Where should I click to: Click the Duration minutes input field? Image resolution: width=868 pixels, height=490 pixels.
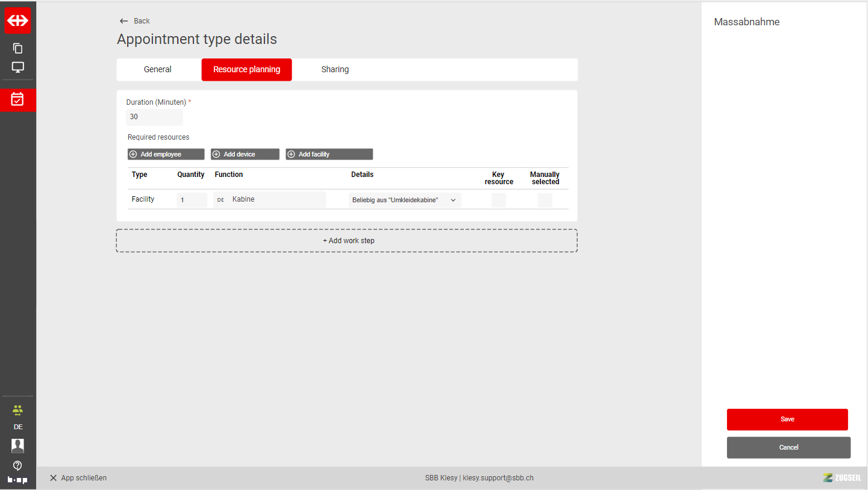pyautogui.click(x=154, y=117)
